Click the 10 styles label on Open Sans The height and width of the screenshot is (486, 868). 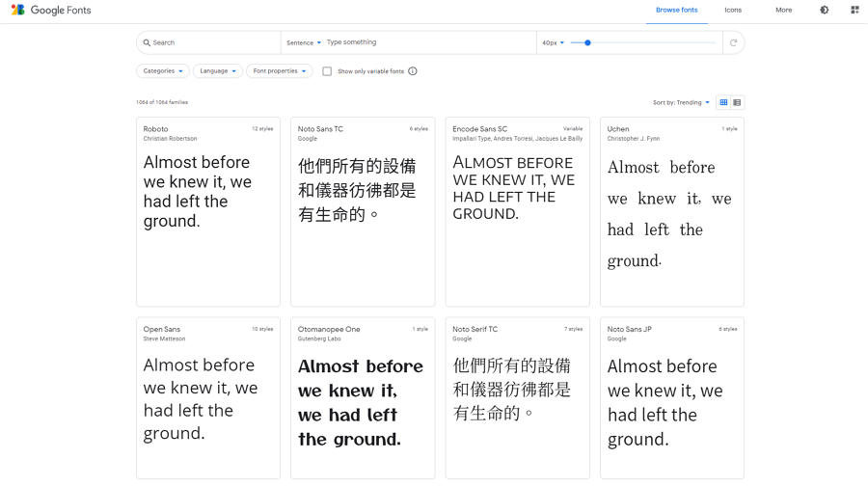[x=262, y=329]
